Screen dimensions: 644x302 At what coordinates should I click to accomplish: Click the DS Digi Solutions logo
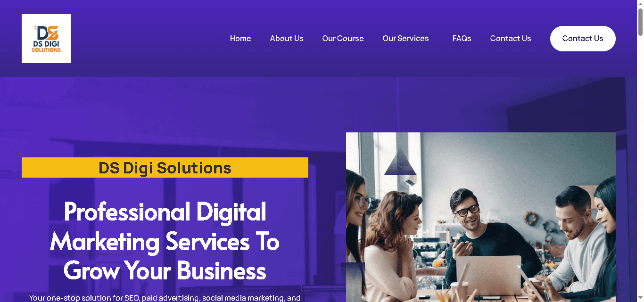[x=46, y=39]
